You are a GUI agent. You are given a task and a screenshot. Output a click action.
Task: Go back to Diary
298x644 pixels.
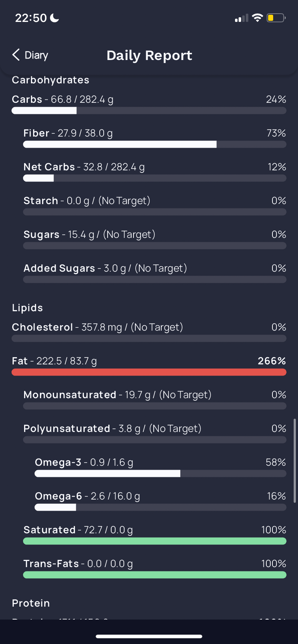pos(30,55)
